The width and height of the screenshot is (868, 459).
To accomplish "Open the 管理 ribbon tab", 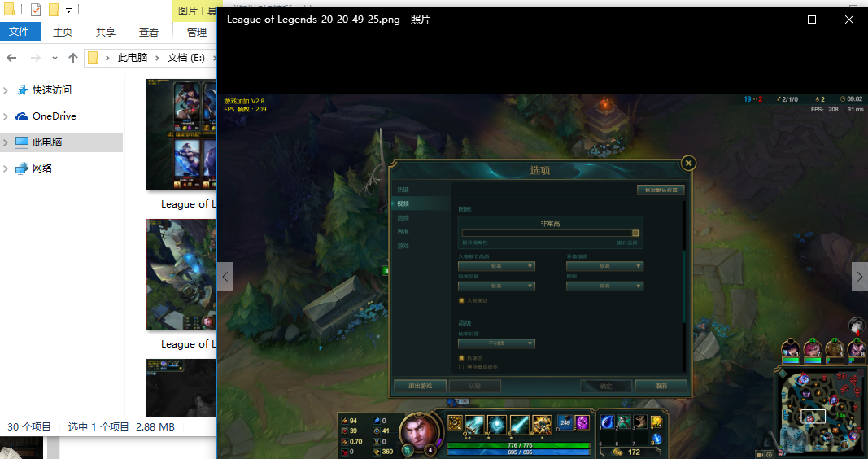I will tap(196, 32).
